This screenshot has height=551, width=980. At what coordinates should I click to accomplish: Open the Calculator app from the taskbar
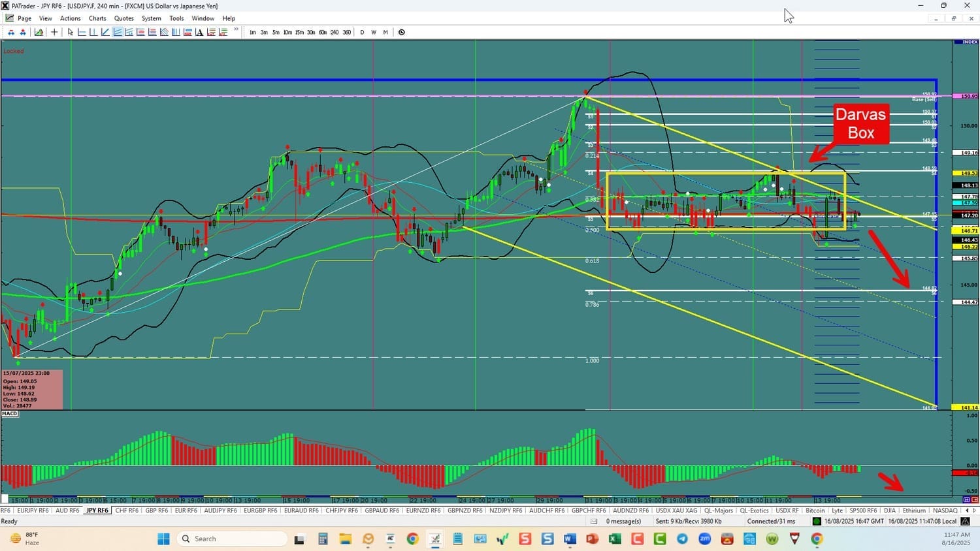(x=323, y=539)
